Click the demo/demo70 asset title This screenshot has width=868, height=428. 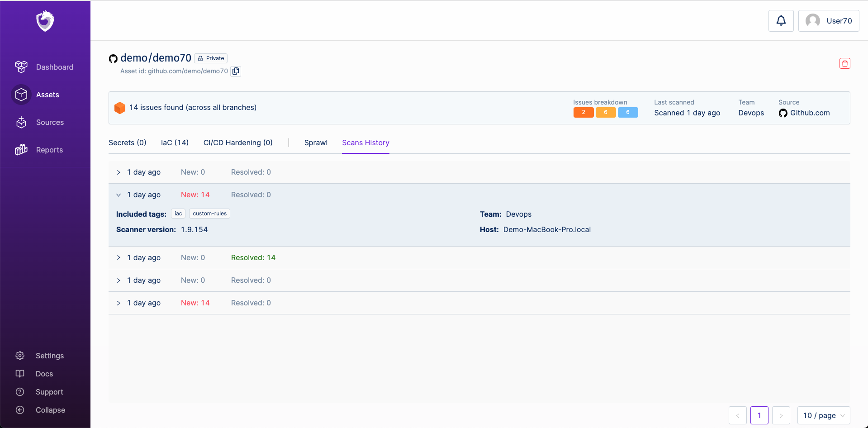(156, 58)
